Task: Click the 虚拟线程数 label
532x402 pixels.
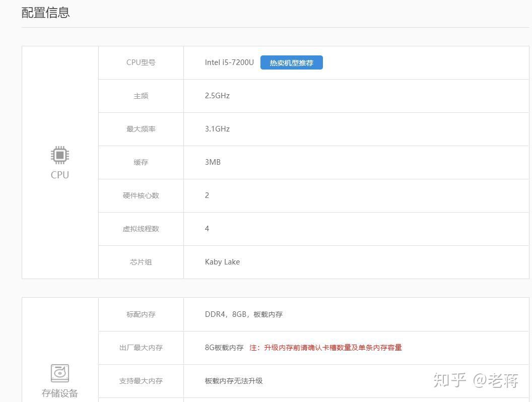Action: (x=141, y=229)
